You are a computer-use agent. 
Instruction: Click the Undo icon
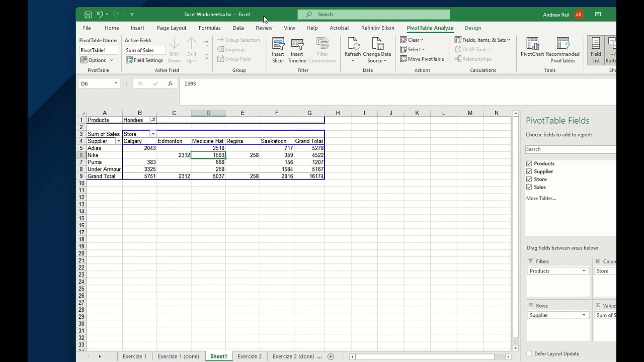point(100,15)
